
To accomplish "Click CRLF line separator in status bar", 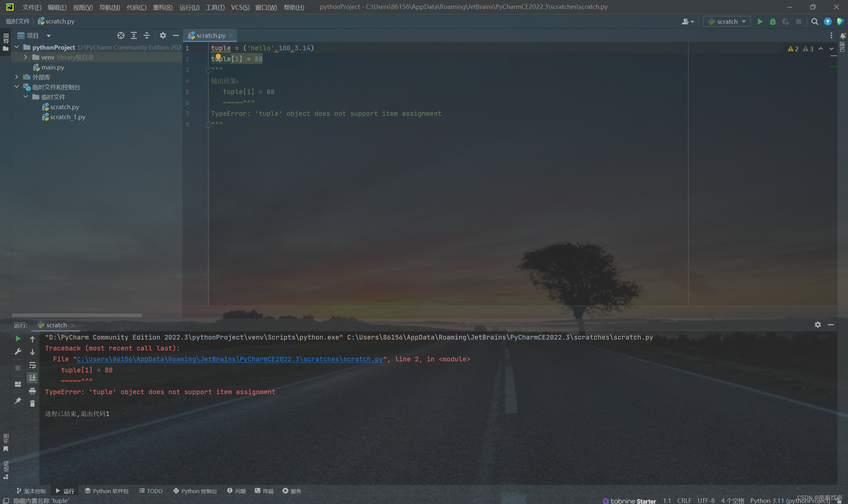I will [684, 500].
